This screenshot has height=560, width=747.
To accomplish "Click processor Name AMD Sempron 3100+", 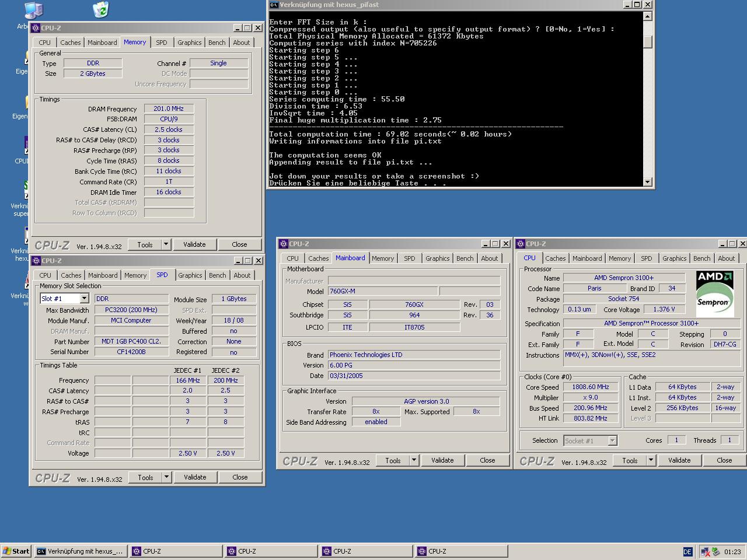I will (624, 278).
